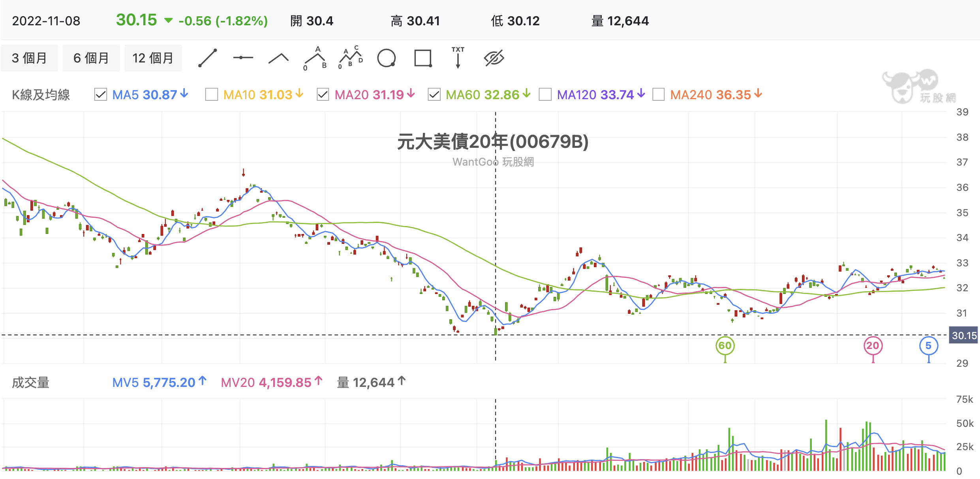Select the trend line drawing tool
980x479 pixels.
(x=208, y=58)
